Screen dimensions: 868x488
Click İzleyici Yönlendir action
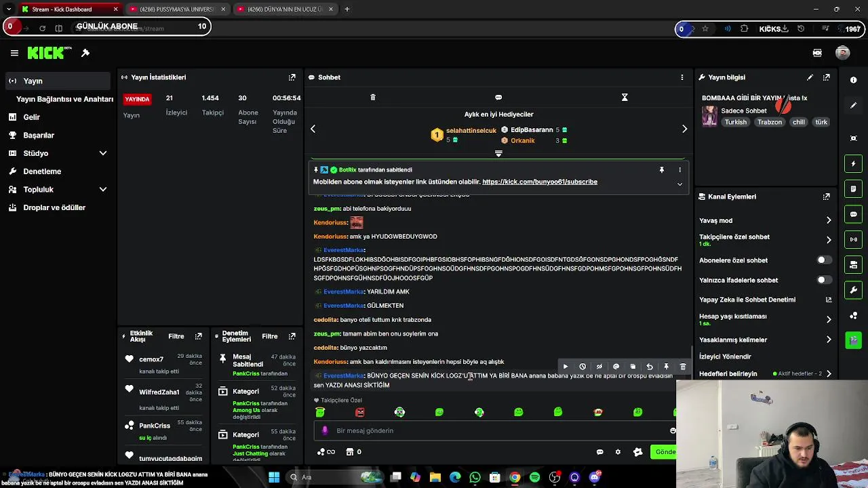(725, 357)
